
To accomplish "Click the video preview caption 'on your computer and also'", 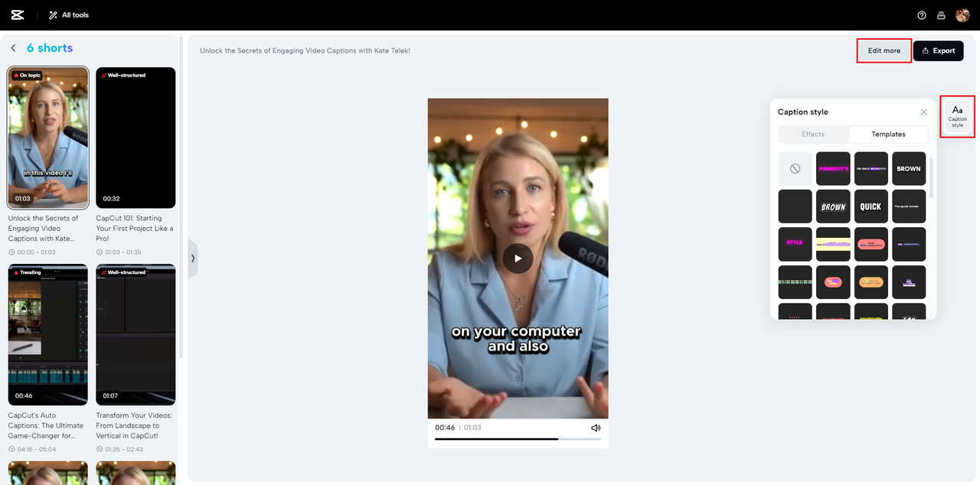I will tap(516, 339).
